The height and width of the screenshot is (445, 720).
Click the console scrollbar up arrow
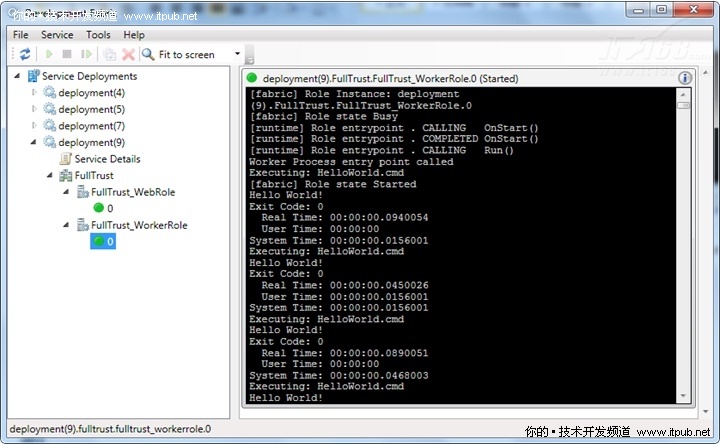pos(683,94)
